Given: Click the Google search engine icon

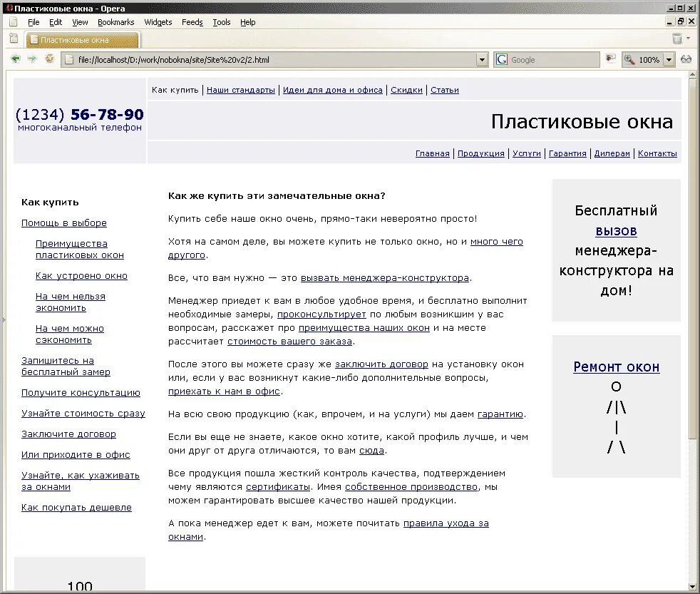Looking at the screenshot, I should point(502,59).
